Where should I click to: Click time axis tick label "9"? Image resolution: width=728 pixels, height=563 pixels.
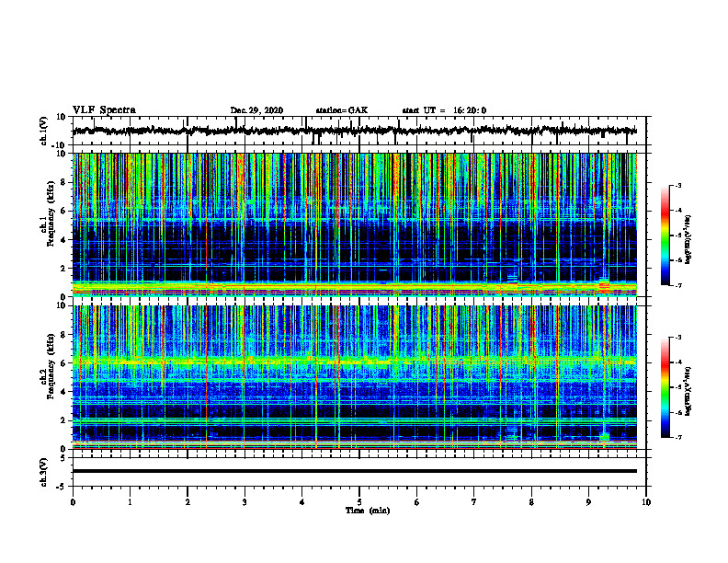coord(588,502)
